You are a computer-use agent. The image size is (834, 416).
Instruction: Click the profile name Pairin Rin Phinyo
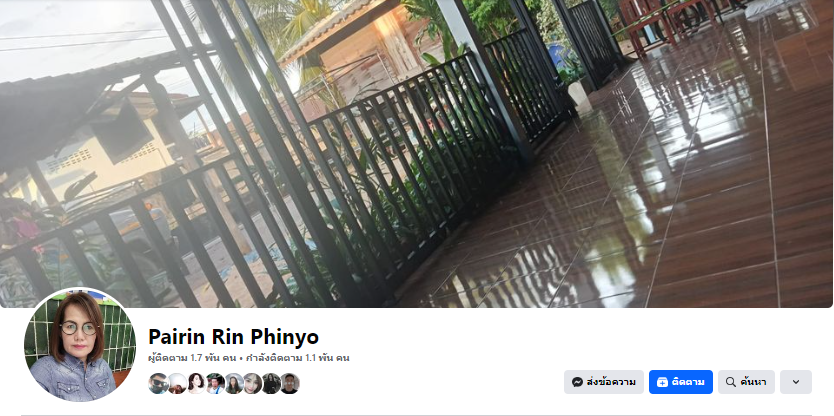[233, 337]
